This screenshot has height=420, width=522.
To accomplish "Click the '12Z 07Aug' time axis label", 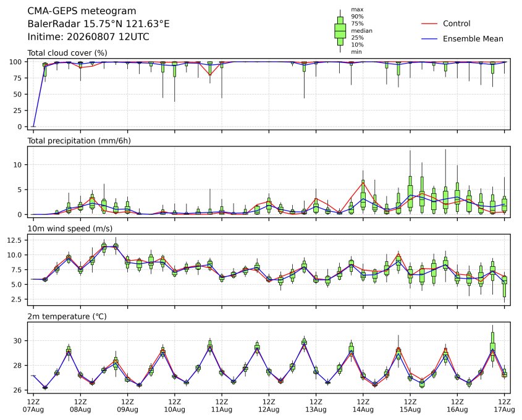I will (33, 406).
